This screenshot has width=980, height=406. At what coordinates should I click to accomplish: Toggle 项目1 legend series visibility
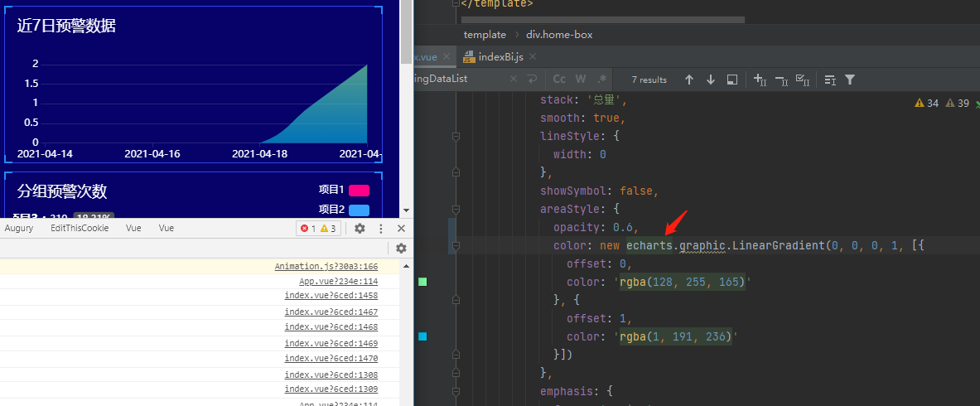click(x=344, y=190)
